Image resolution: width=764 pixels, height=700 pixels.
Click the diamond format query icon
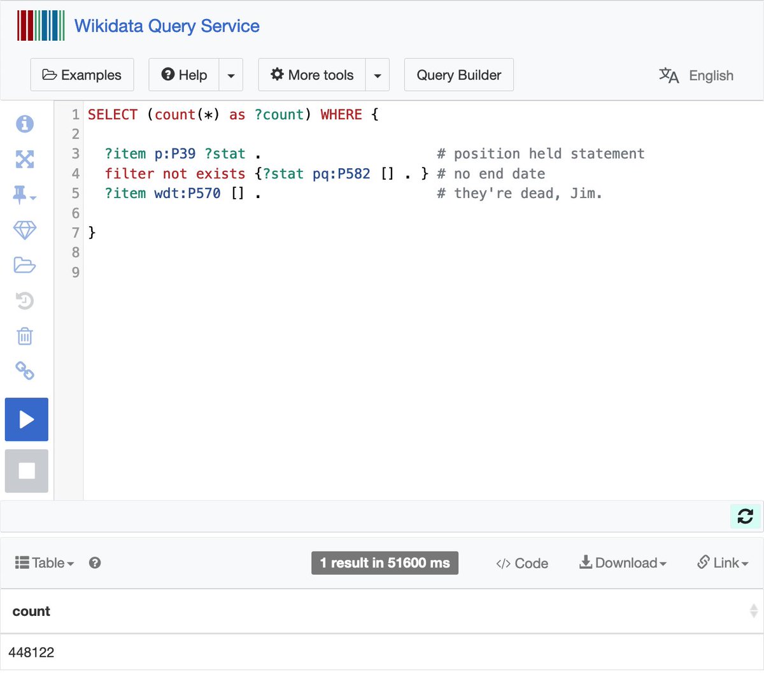coord(25,230)
